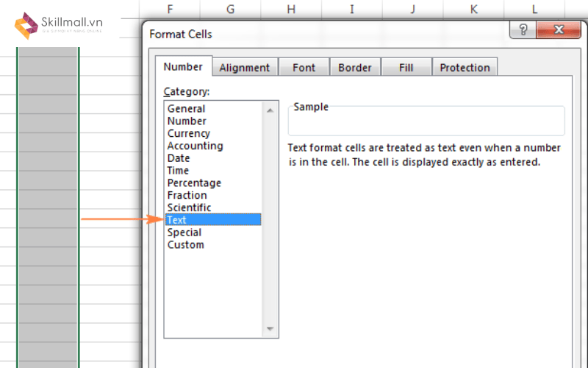The width and height of the screenshot is (588, 368).
Task: Pick the Accounting category
Action: coord(213,146)
